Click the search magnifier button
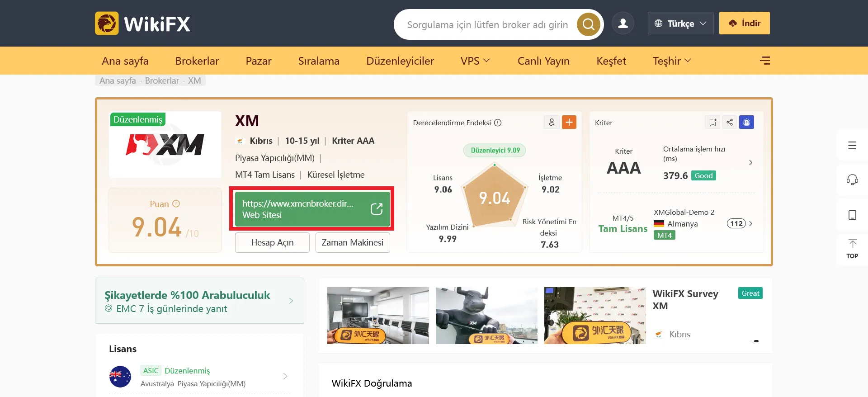The image size is (868, 397). [x=588, y=24]
